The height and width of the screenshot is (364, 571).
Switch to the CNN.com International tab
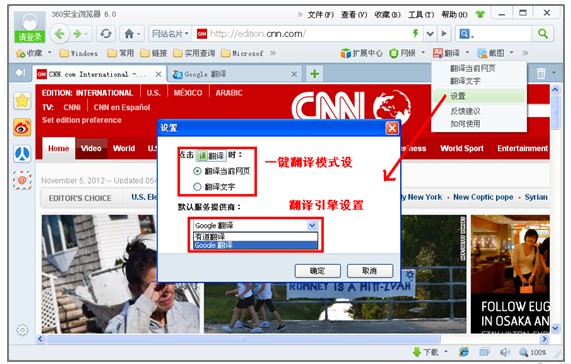(x=99, y=74)
